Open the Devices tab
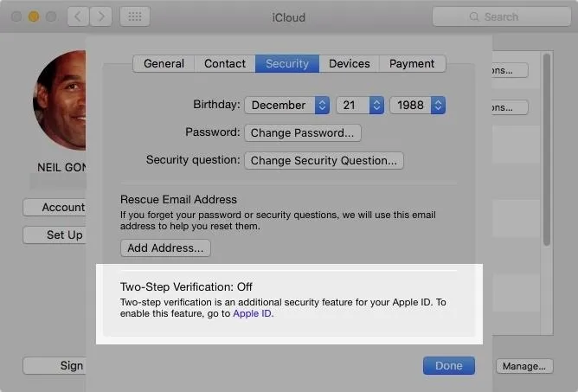 click(349, 63)
